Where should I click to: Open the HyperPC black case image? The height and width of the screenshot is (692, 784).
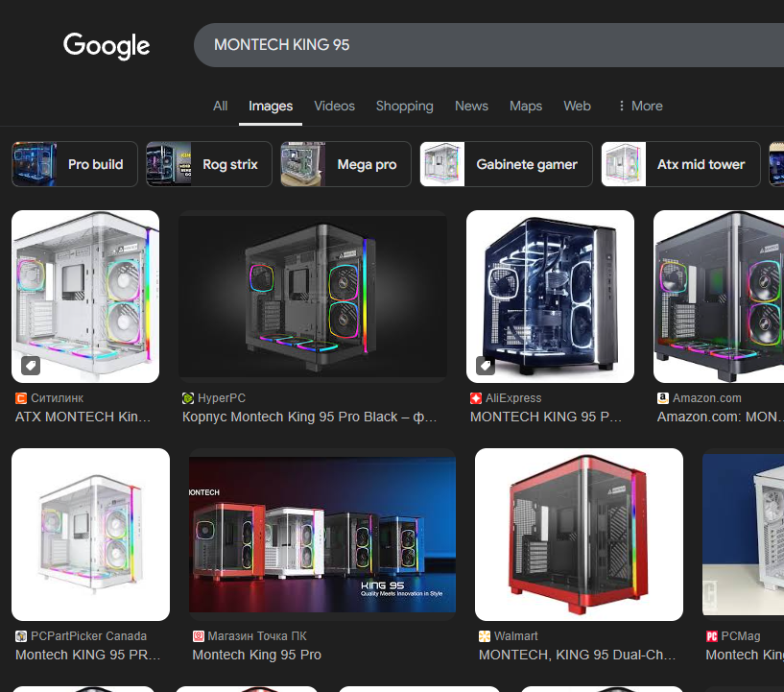(313, 297)
